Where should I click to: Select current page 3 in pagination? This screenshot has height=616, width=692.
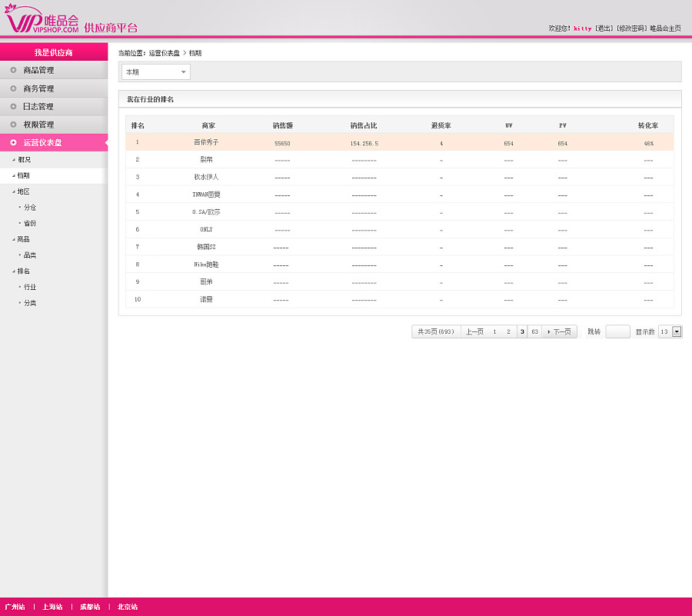522,331
